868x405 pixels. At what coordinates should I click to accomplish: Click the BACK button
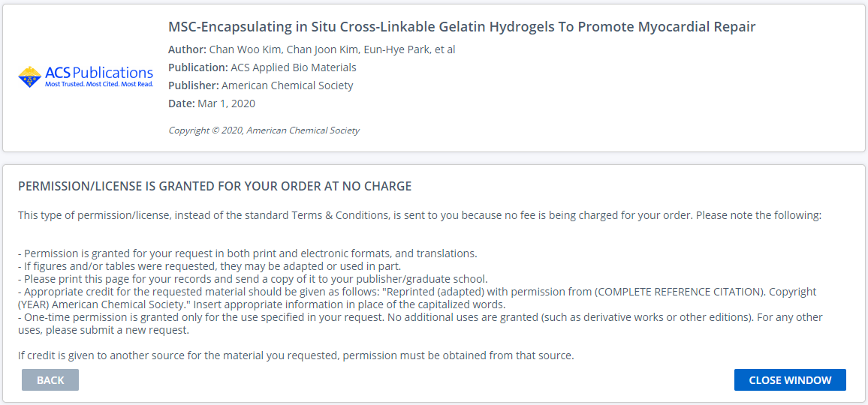(50, 380)
